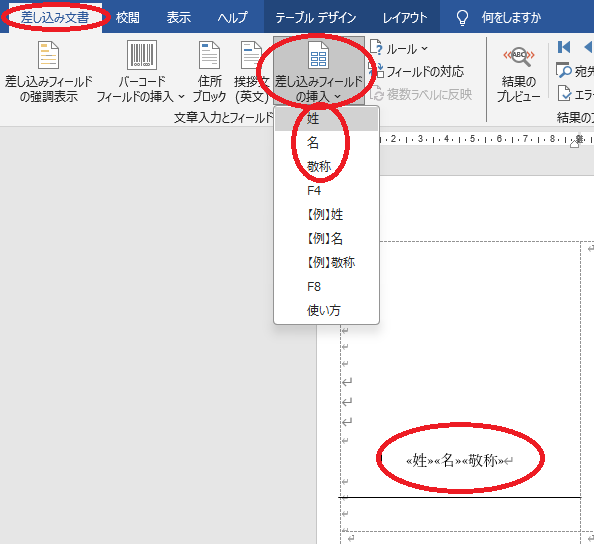The height and width of the screenshot is (544, 594).
Task: Click the insert merge field icon
Action: pyautogui.click(x=318, y=55)
